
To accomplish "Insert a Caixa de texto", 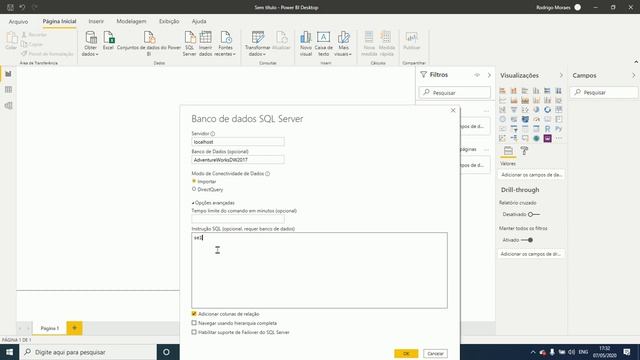I will click(x=323, y=44).
